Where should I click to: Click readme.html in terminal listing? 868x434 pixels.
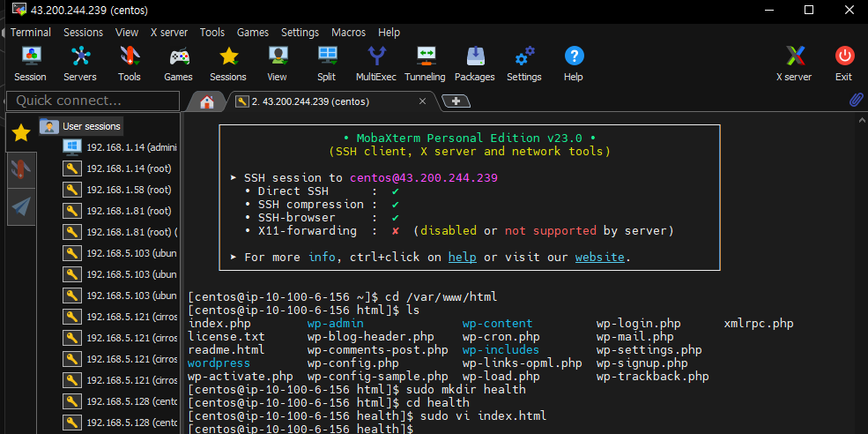[x=226, y=350]
